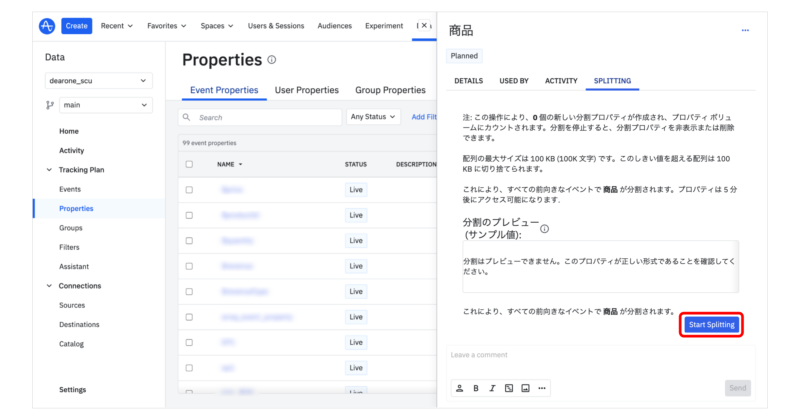Viewport: 800px width, 420px height.
Task: Click the Start Splitting button
Action: (x=714, y=325)
